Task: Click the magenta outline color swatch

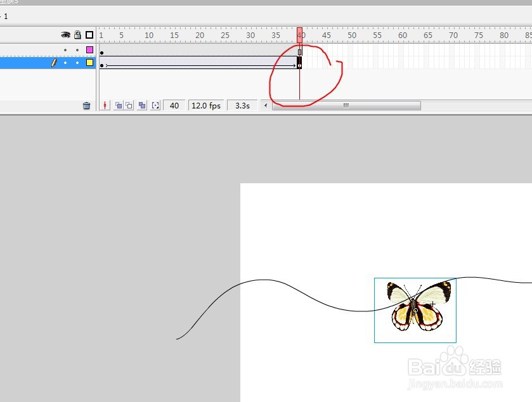Action: coord(89,50)
